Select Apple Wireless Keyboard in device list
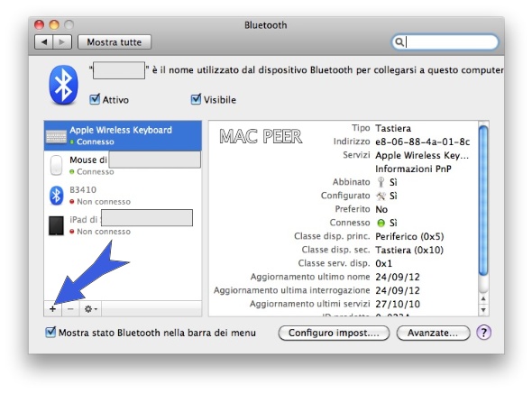This screenshot has height=393, width=532. 123,135
